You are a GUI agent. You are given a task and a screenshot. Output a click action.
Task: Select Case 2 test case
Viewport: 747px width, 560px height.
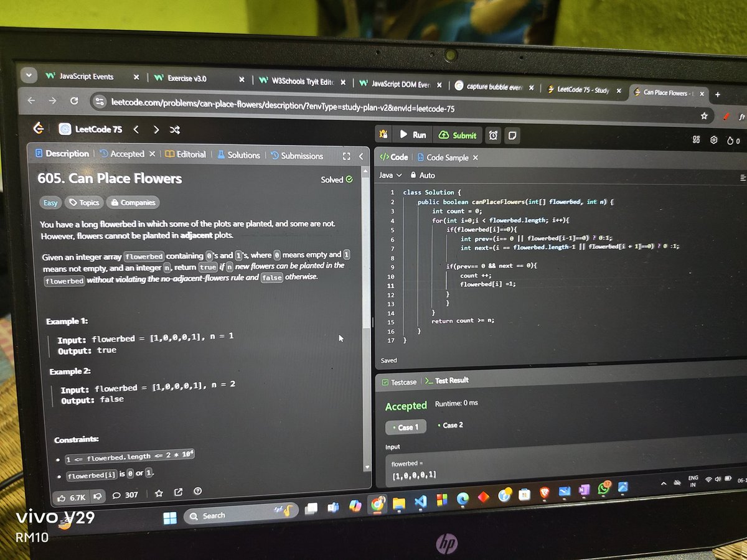[451, 425]
